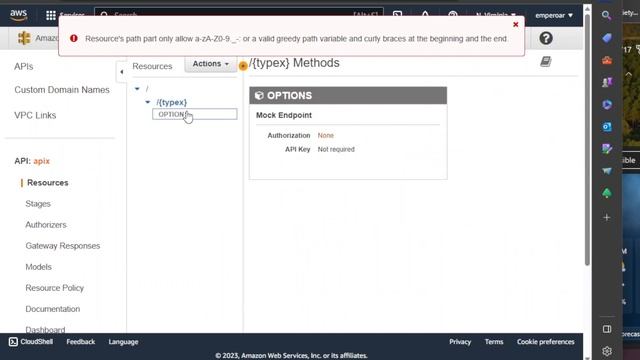The image size is (640, 360).
Task: Open Models section
Action: coord(38,267)
